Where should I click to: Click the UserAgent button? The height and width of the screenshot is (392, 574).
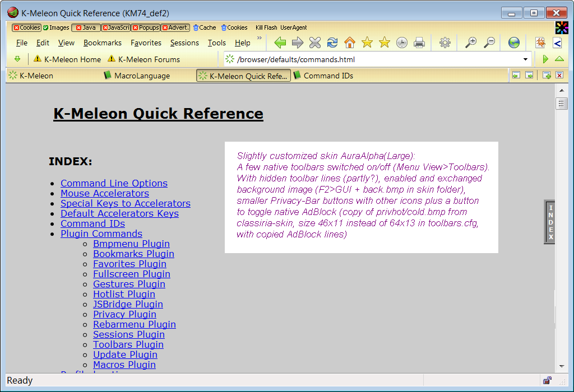[294, 27]
